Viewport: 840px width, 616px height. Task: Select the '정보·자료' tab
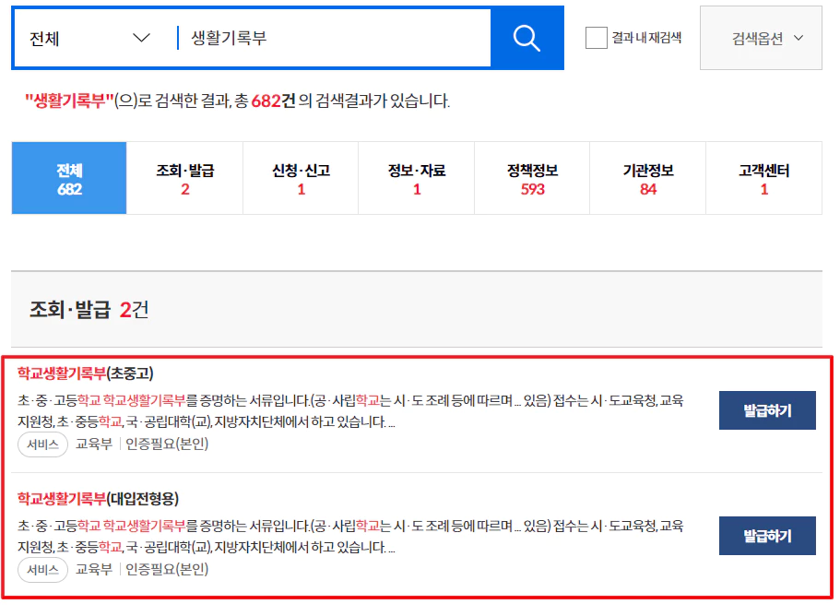[x=416, y=178]
